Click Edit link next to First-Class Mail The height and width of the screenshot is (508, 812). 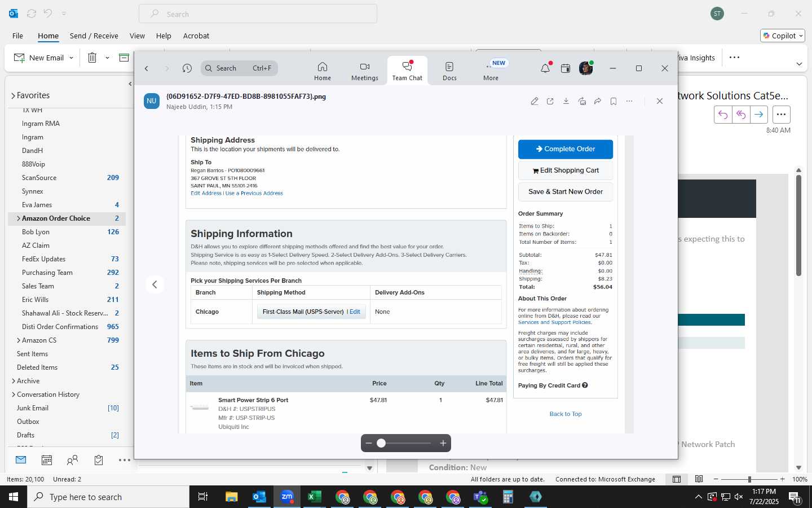[x=355, y=312]
